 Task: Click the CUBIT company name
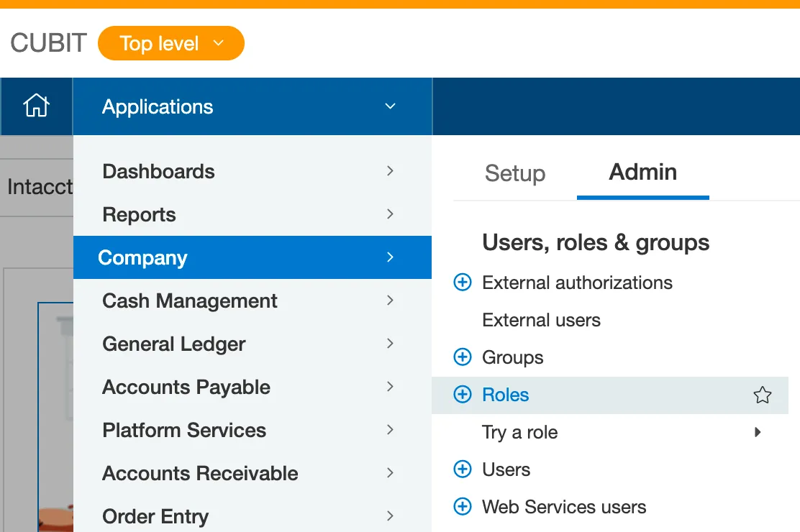[49, 43]
